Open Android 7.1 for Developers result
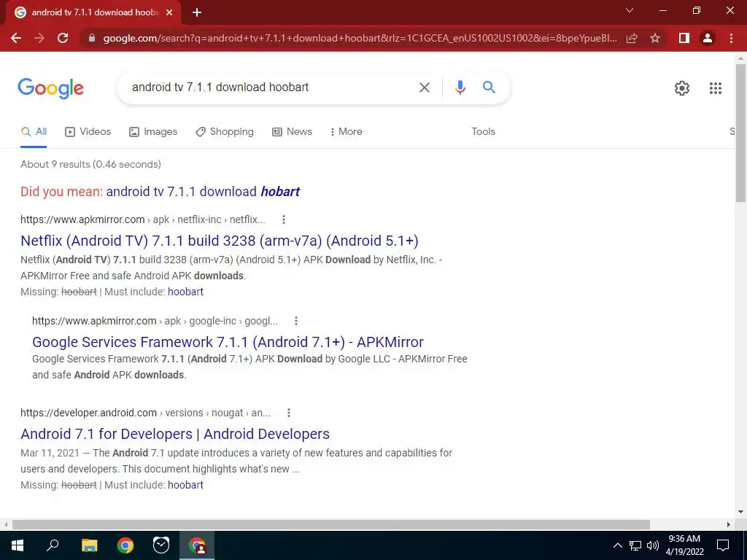Image resolution: width=747 pixels, height=560 pixels. coord(175,435)
